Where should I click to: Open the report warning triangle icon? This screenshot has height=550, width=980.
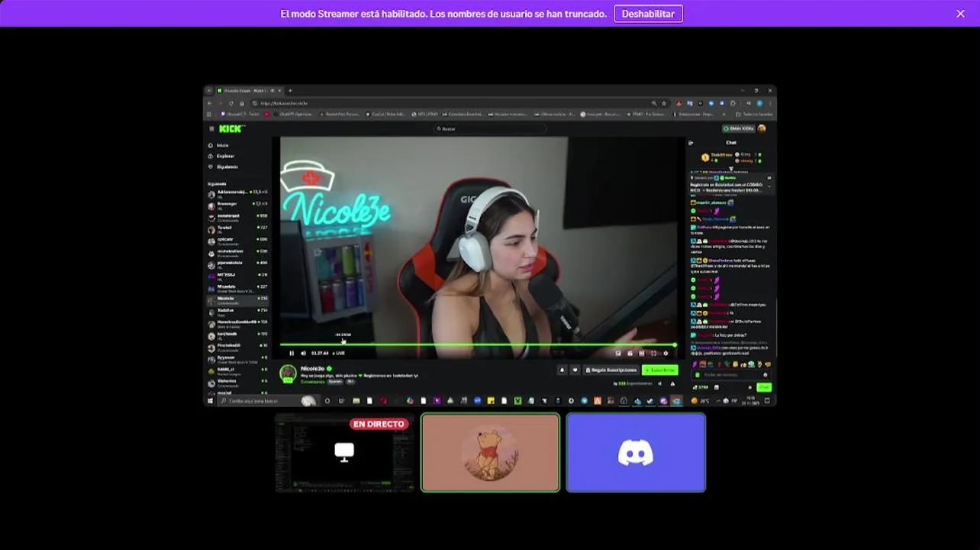672,383
